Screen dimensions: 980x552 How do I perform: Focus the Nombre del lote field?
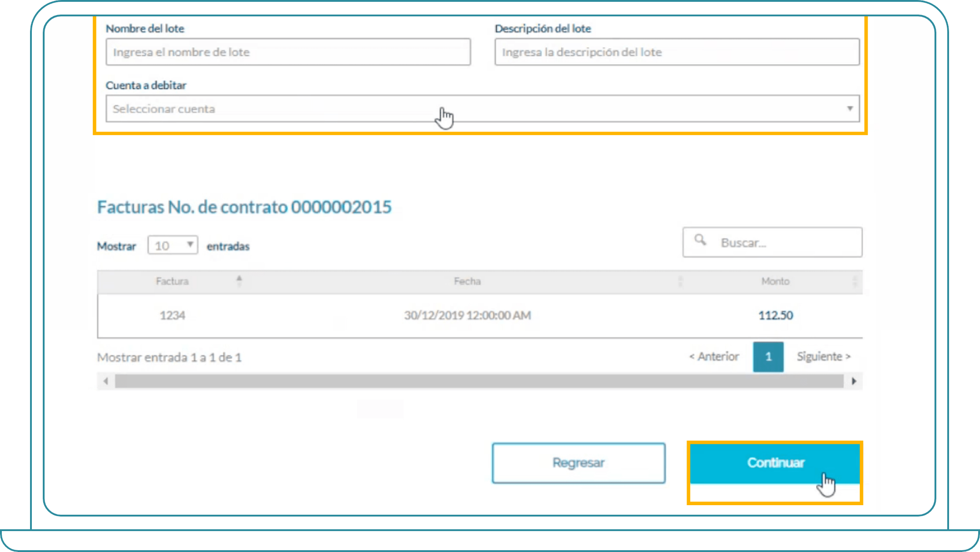pos(288,52)
